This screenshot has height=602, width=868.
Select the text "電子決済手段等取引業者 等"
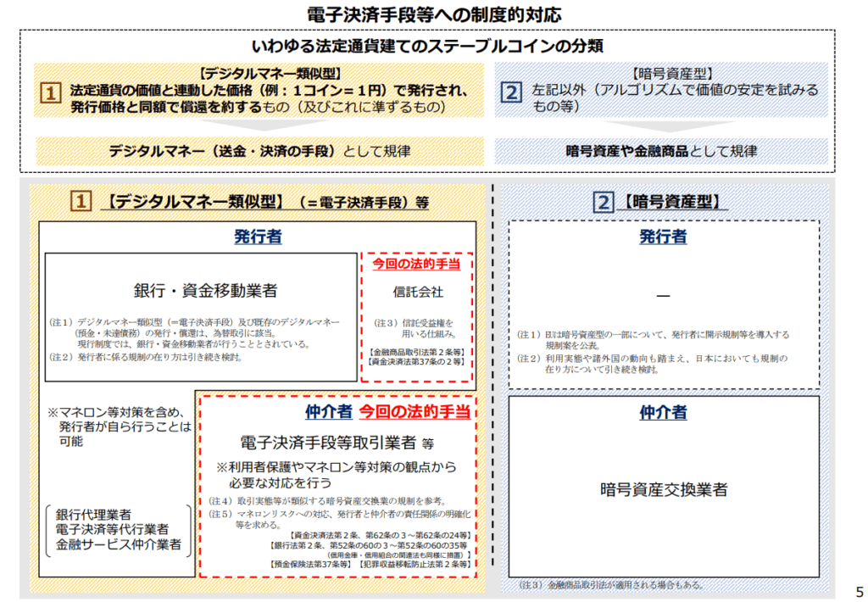pos(337,443)
